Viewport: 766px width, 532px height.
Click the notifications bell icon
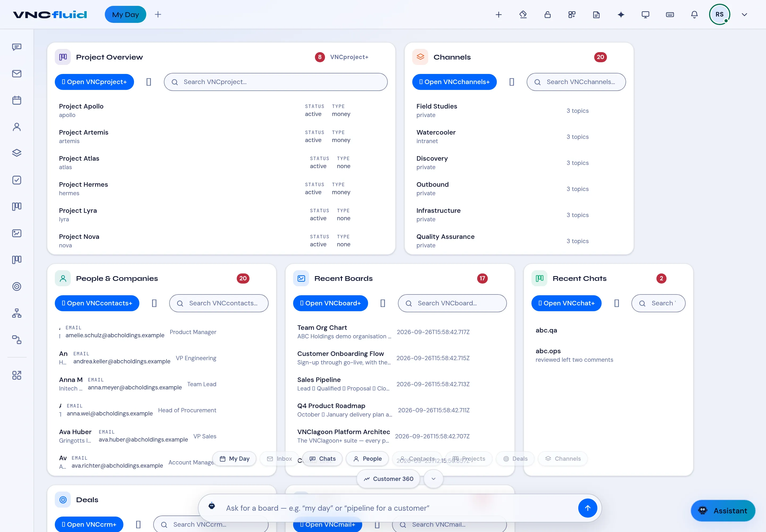pyautogui.click(x=694, y=15)
